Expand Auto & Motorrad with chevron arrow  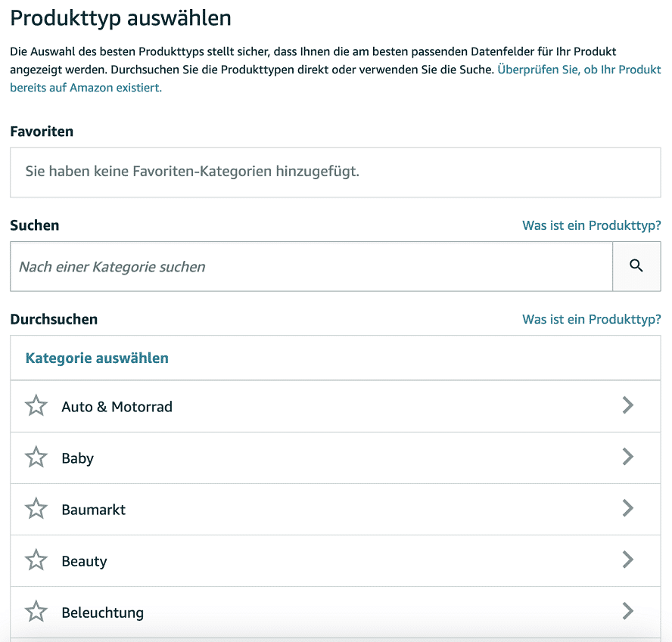pyautogui.click(x=627, y=405)
